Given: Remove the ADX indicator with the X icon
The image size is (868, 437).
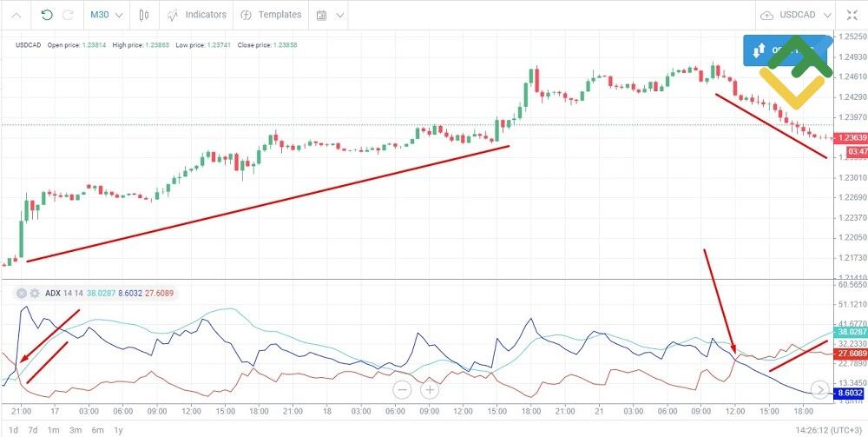Looking at the screenshot, I should 22,294.
